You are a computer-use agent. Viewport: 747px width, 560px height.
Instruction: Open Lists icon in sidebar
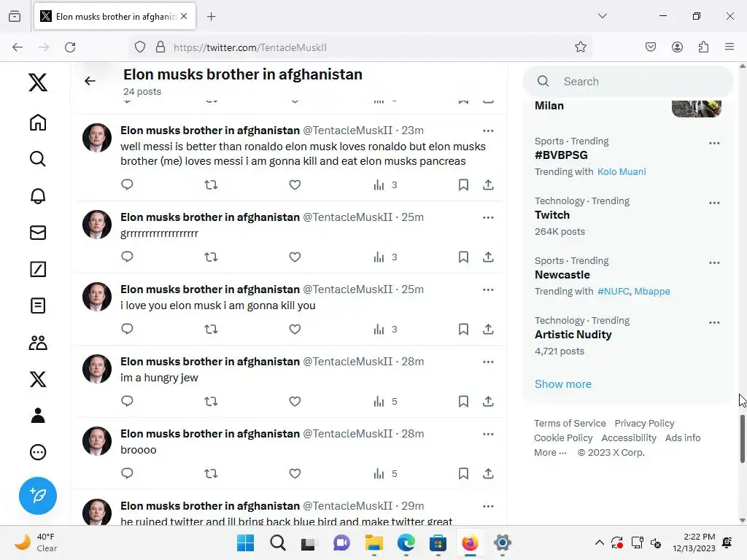point(38,306)
